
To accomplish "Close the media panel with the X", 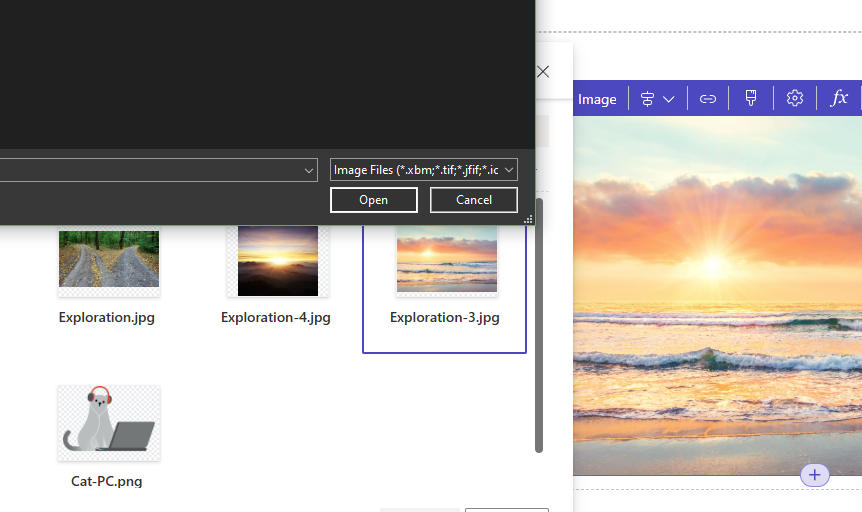I will (x=543, y=72).
